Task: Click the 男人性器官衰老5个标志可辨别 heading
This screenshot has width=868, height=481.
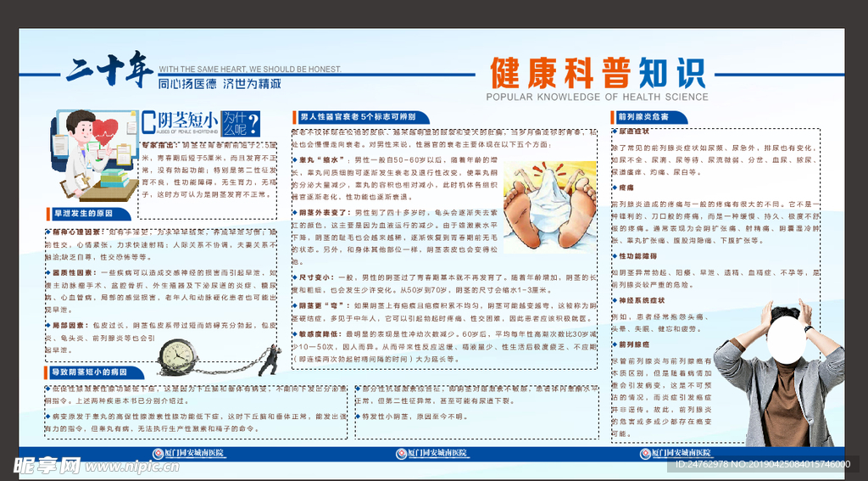Action: [361, 117]
